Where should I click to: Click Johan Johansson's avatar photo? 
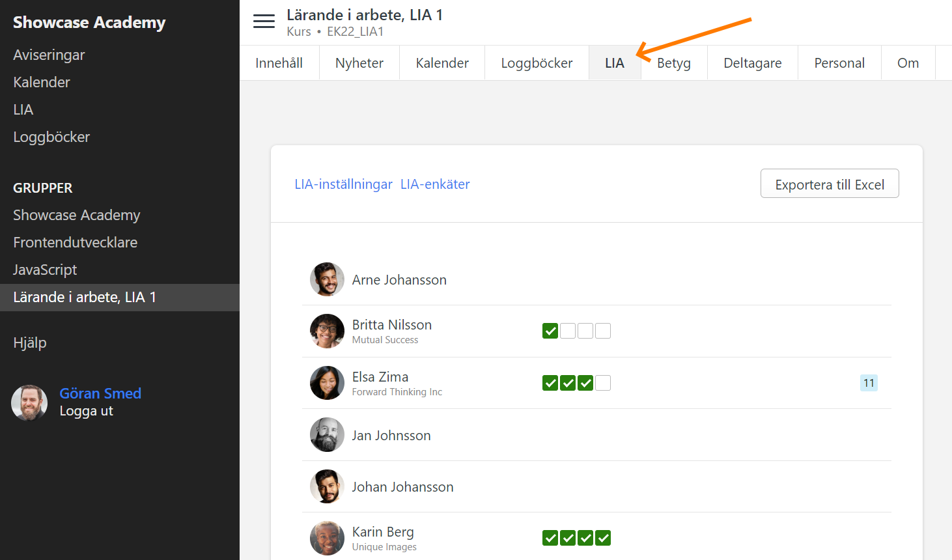(327, 486)
